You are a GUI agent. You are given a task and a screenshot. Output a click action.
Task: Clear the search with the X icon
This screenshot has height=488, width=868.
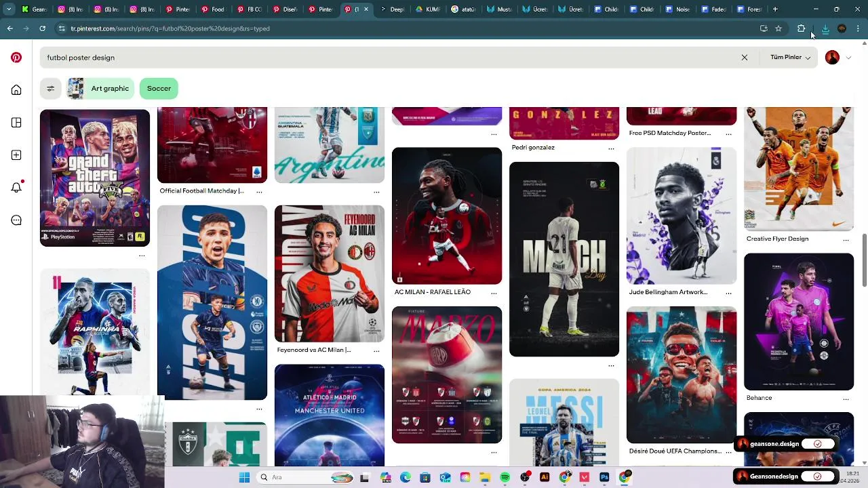pos(744,58)
